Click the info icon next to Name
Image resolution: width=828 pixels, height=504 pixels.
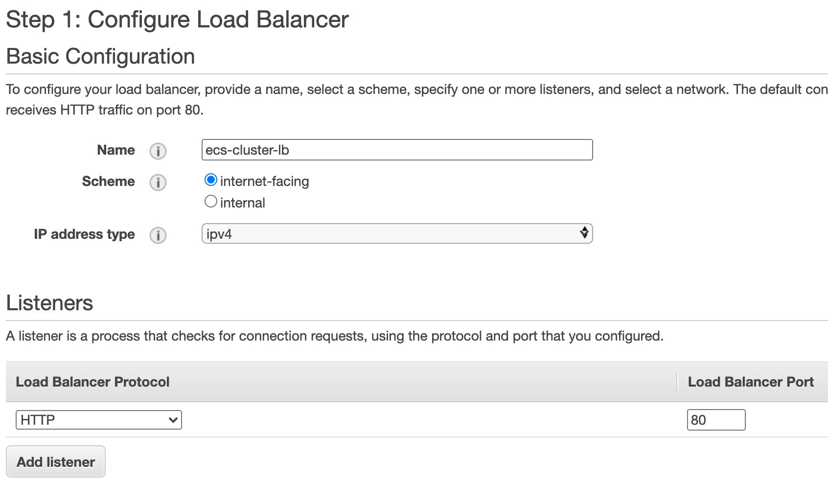158,151
